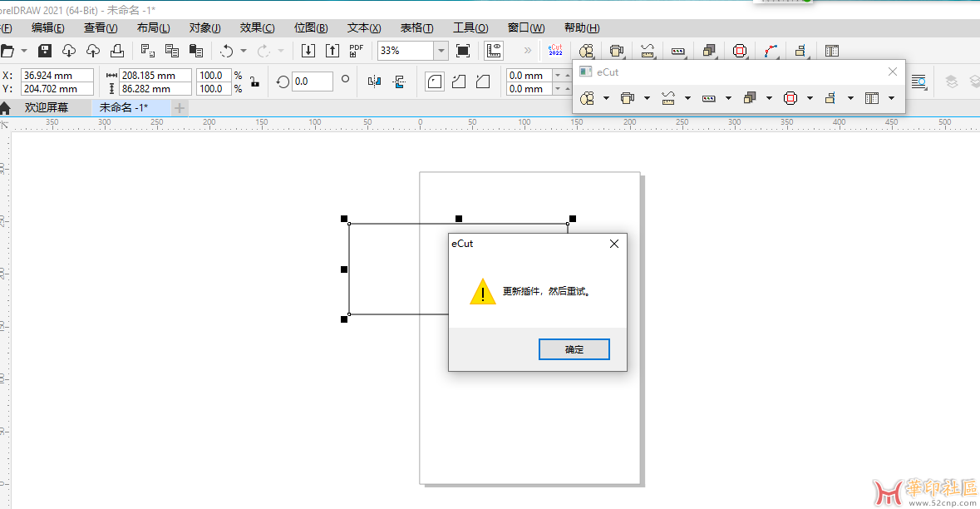Viewport: 980px width, 509px height.
Task: Close the eCut warning dialog
Action: 614,244
